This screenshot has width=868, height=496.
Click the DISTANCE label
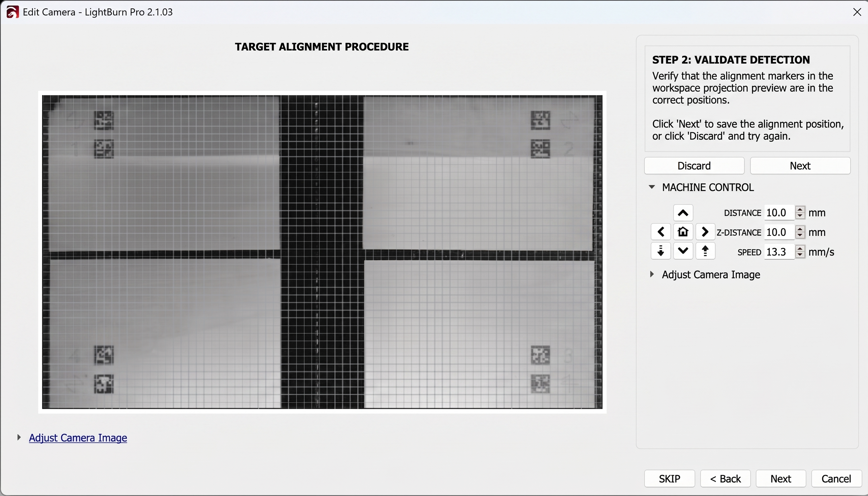pyautogui.click(x=743, y=213)
